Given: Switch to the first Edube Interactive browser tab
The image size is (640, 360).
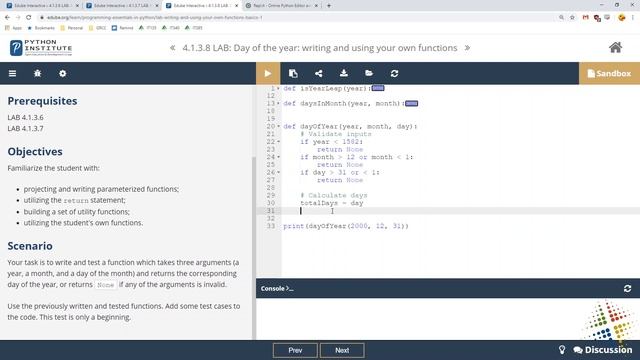Looking at the screenshot, I should pos(42,6).
